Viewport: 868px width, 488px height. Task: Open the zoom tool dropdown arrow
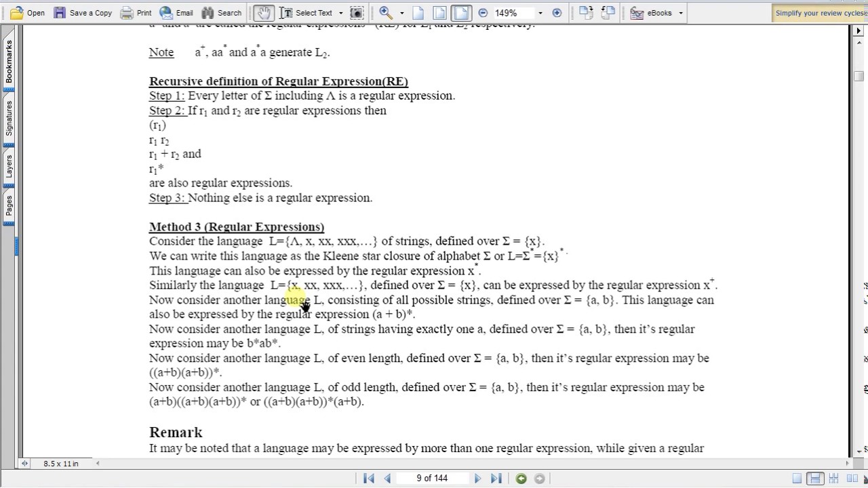(402, 13)
